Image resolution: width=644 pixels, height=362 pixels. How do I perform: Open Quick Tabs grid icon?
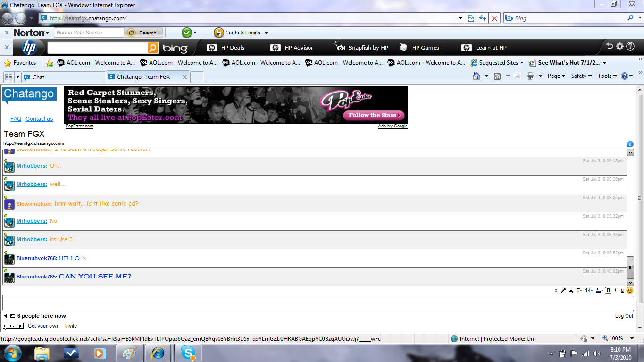click(x=8, y=77)
